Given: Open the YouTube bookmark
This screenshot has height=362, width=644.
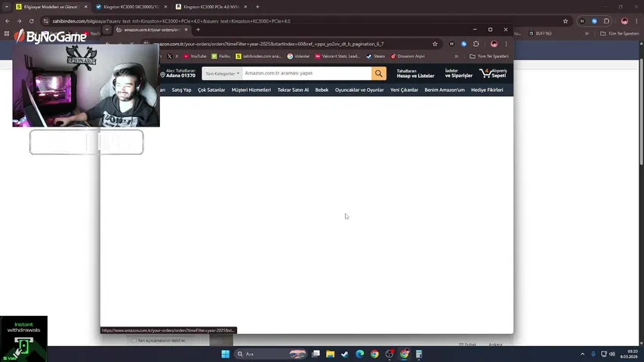Looking at the screenshot, I should 195,57.
